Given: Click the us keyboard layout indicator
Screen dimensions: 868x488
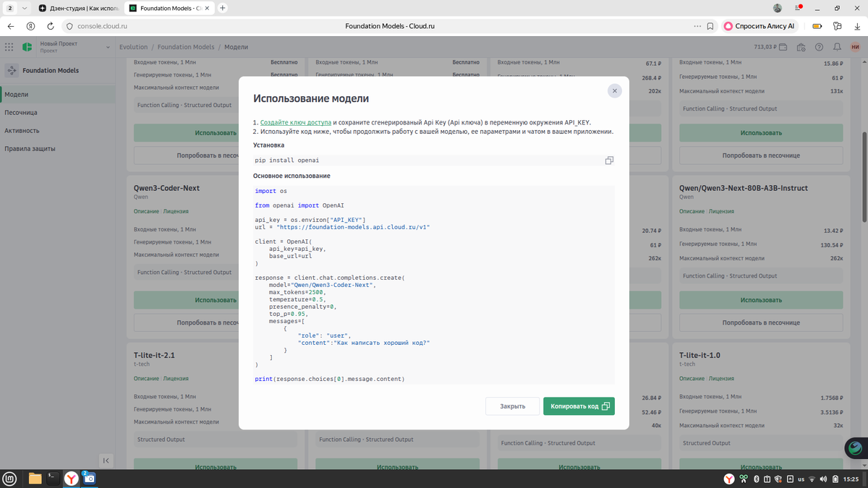Looking at the screenshot, I should pyautogui.click(x=801, y=479).
